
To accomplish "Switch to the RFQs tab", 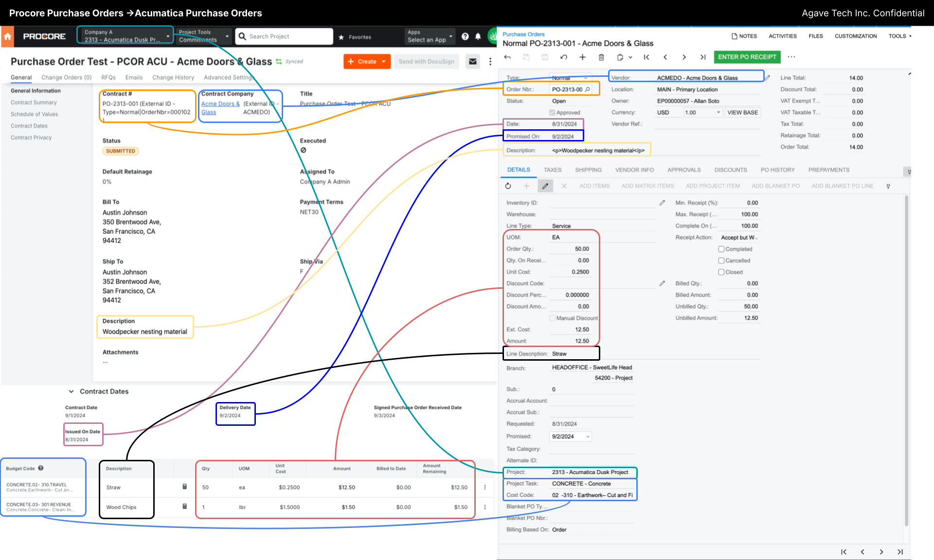I will pos(108,77).
